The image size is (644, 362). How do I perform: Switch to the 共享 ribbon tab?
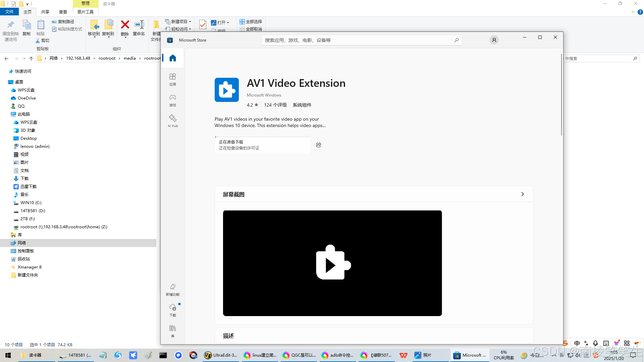click(45, 12)
